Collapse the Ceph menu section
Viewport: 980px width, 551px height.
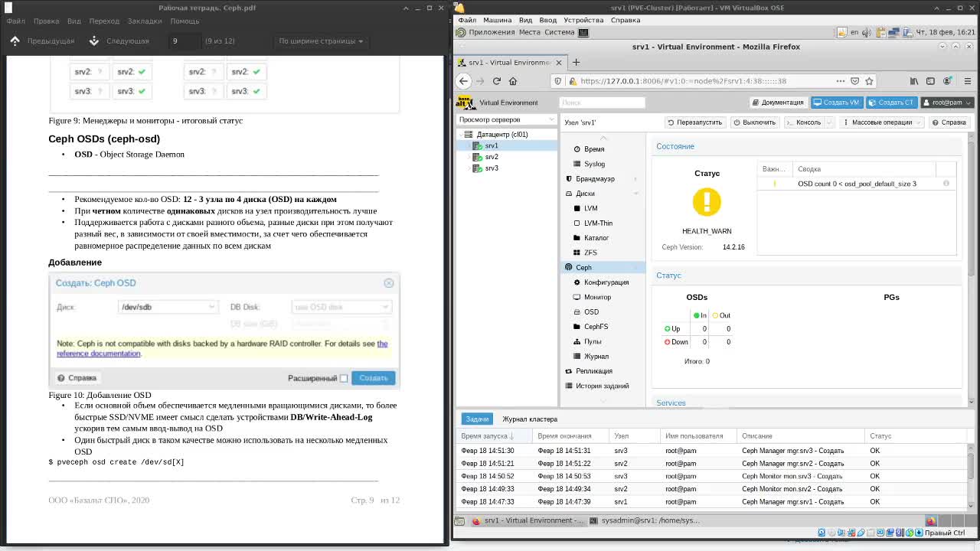point(635,267)
